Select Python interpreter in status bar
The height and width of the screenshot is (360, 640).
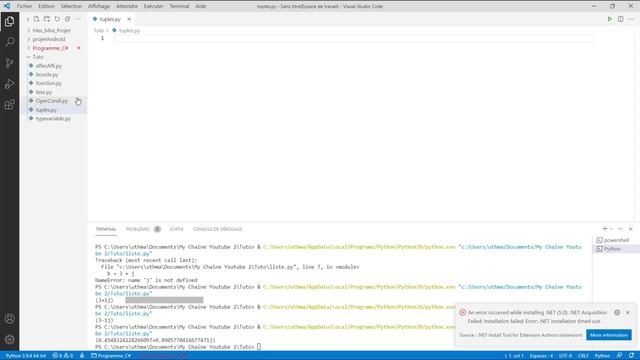26,356
